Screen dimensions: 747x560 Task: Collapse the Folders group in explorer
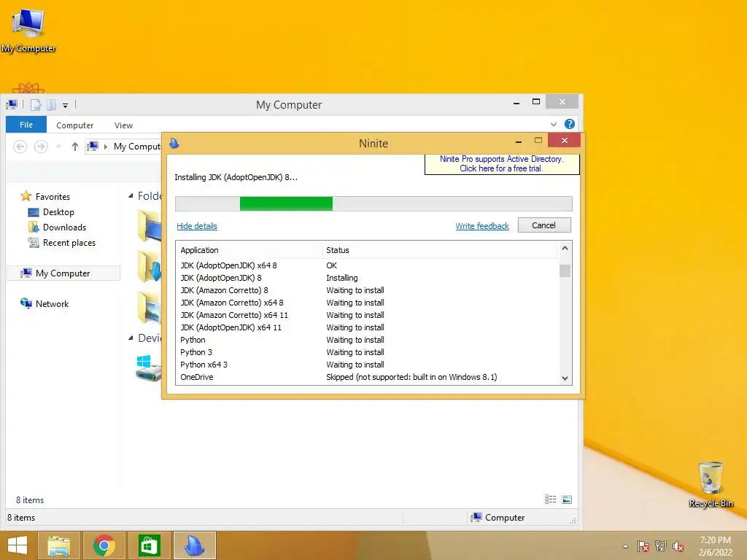(x=131, y=195)
